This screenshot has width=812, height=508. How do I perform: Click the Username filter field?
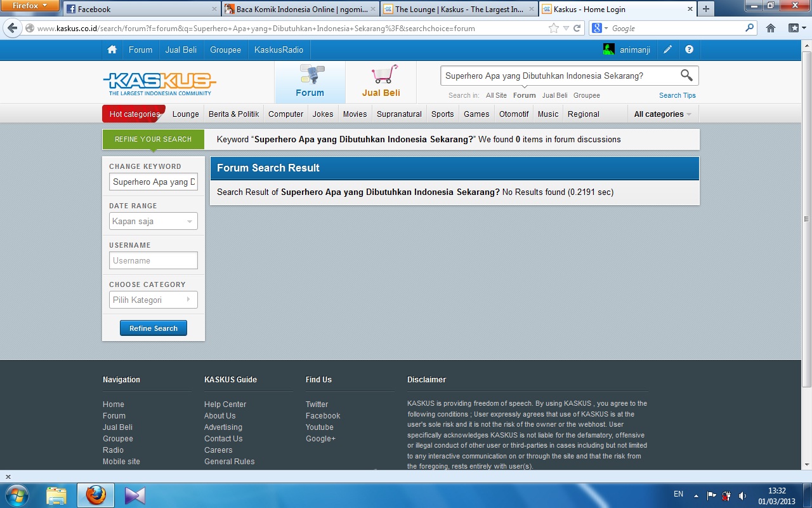click(153, 260)
